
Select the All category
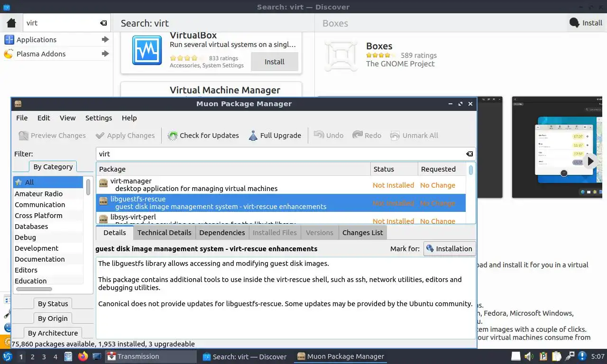click(x=48, y=182)
